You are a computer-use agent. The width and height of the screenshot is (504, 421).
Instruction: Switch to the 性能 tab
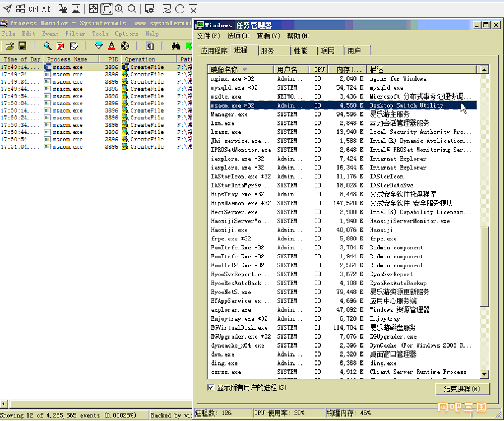pos(300,51)
